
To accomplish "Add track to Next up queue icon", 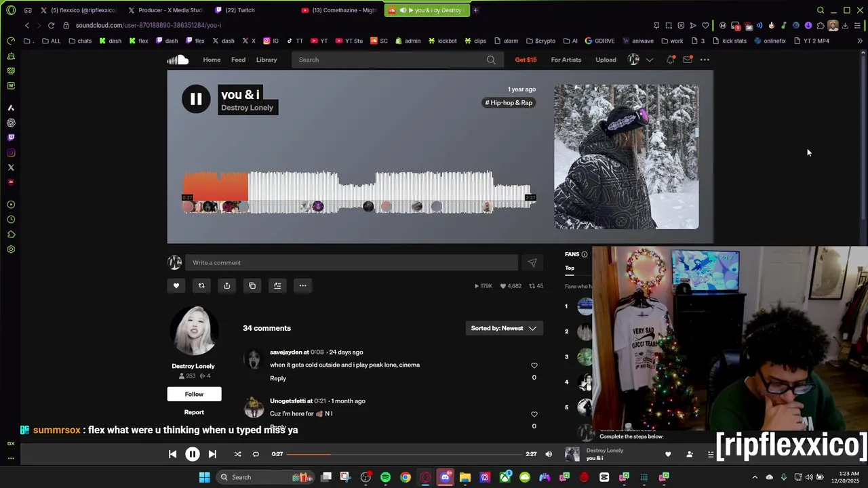I will coord(277,285).
